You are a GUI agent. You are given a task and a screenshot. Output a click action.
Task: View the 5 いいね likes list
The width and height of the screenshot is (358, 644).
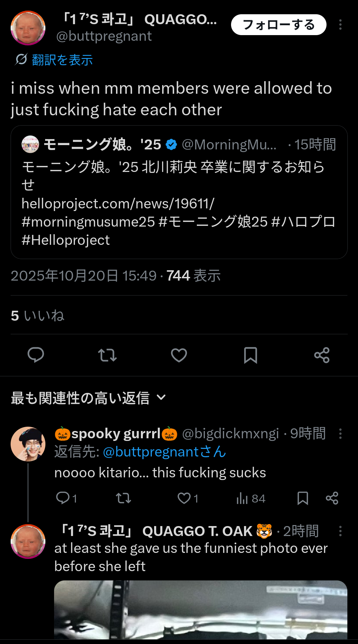[x=37, y=315]
